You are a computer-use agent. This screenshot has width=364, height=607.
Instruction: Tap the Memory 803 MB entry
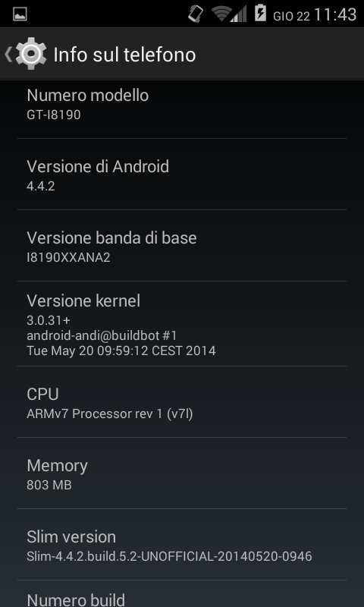tap(182, 473)
